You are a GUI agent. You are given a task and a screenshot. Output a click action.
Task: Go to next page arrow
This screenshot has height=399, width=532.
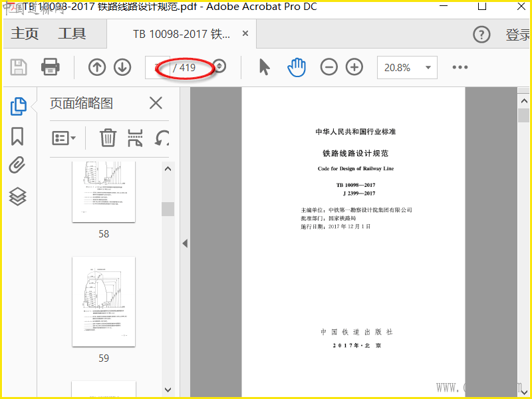[122, 67]
